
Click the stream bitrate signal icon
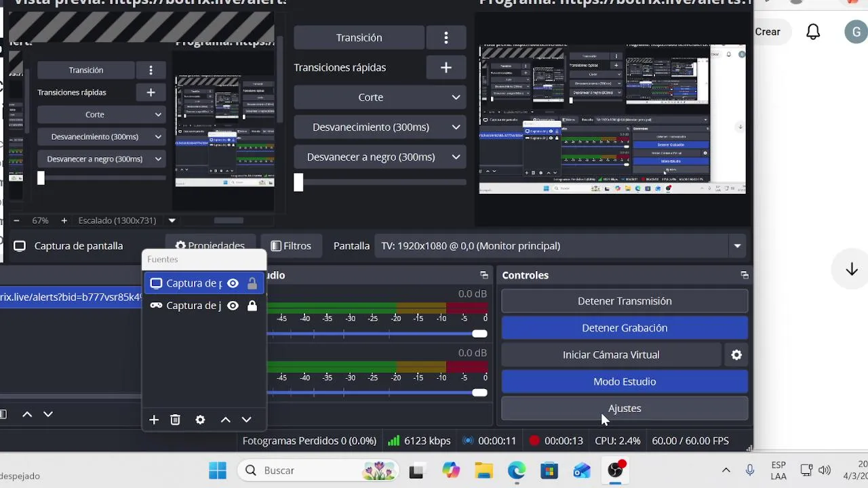tap(393, 441)
